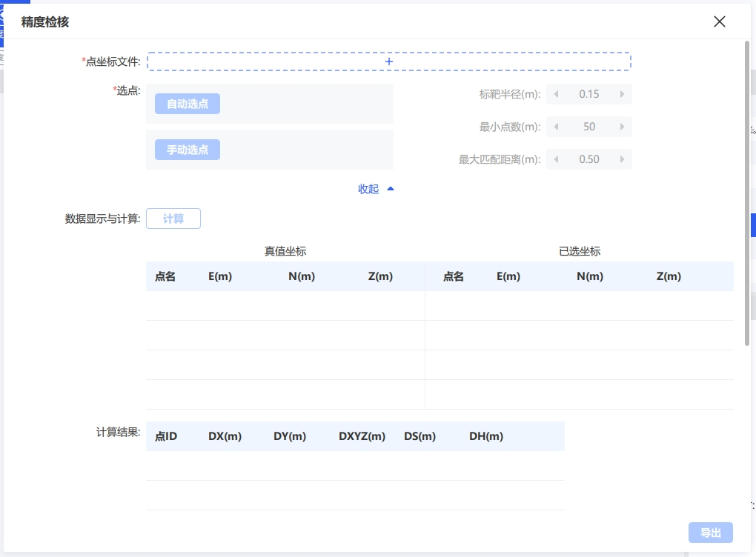Viewport: 756px width, 557px height.
Task: Click E(m) header in 真值坐标 table
Action: point(220,276)
